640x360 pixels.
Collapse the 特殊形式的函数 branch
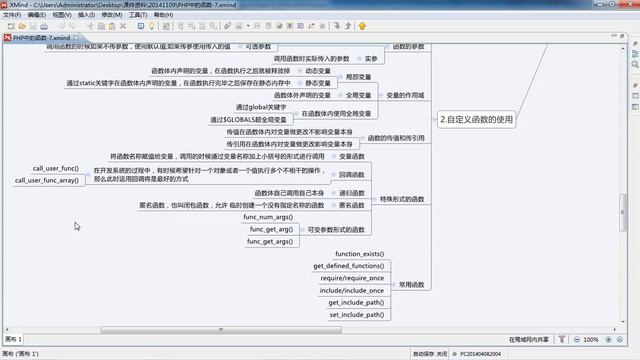tap(374, 199)
